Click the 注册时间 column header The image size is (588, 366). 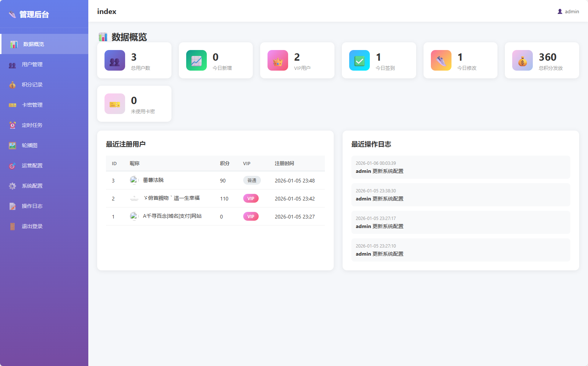(x=284, y=163)
